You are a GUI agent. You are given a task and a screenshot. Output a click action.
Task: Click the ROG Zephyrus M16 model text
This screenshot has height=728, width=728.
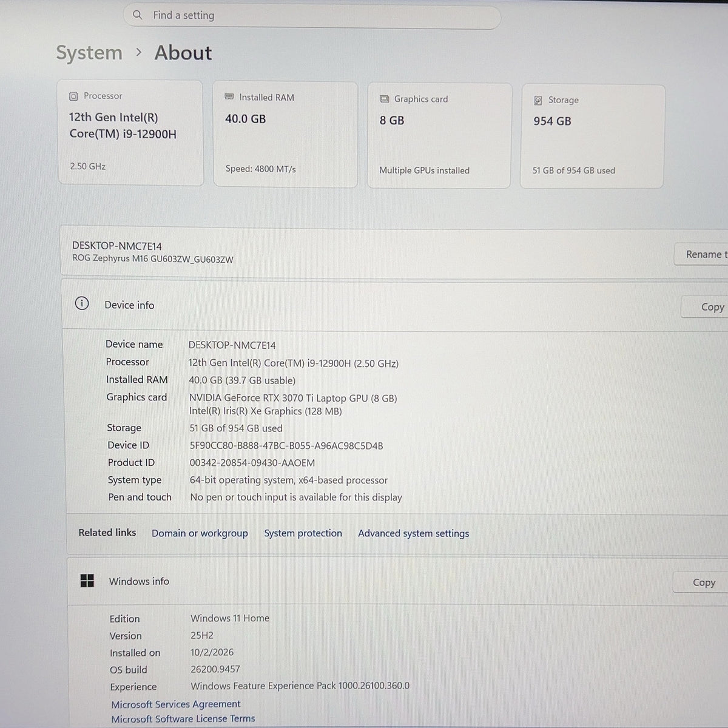153,260
